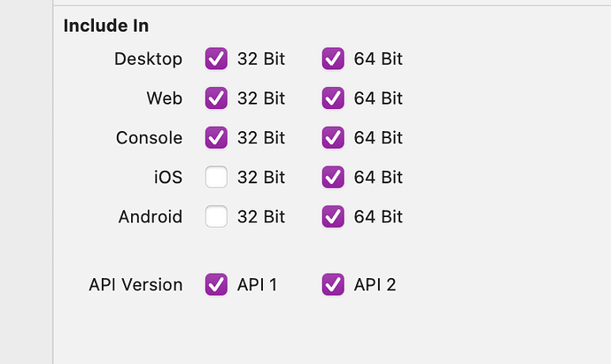Screen dimensions: 611x364
Task: Click the "API 2" text label
Action: tap(375, 284)
